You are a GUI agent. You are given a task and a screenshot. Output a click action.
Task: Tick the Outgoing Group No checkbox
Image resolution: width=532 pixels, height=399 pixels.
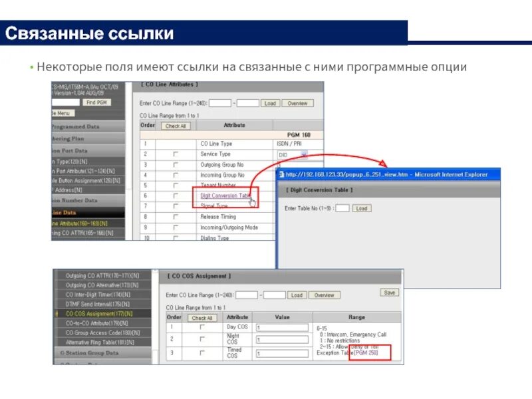click(176, 164)
